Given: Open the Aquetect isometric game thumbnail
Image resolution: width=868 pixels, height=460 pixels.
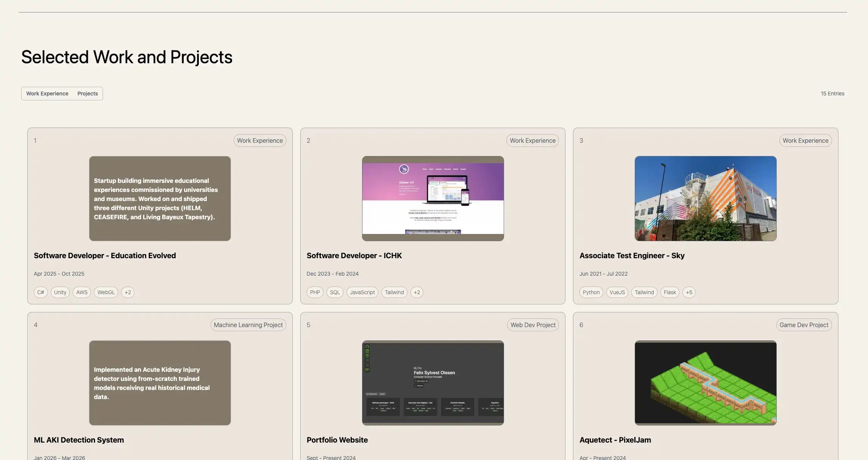Looking at the screenshot, I should pos(706,383).
